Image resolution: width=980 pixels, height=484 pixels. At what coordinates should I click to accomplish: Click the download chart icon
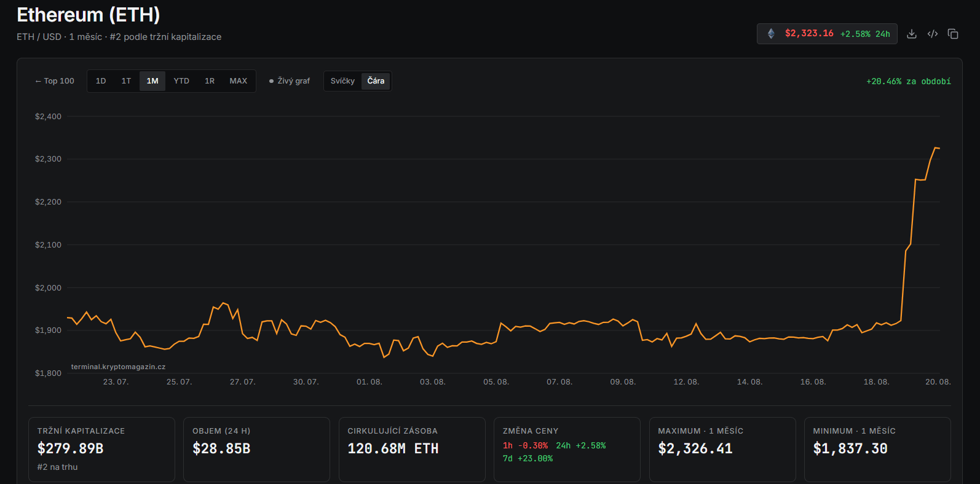912,34
